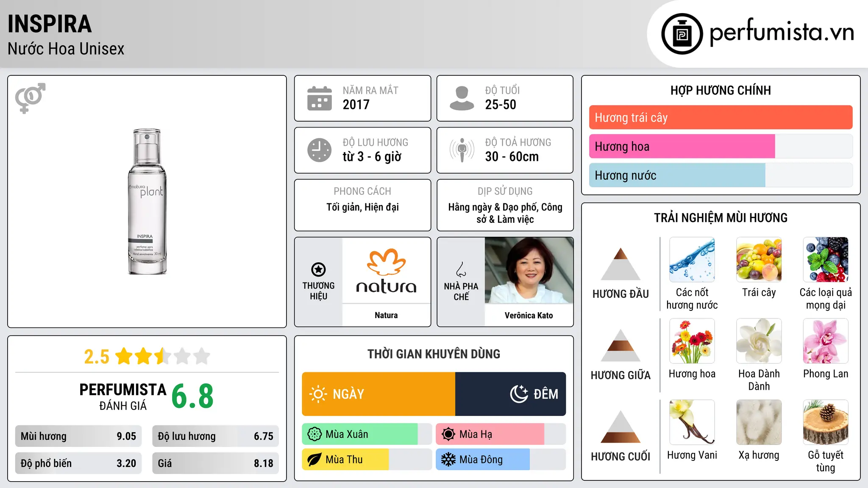Click the Mùa Xuân season bar
868x488 pixels.
coord(367,434)
